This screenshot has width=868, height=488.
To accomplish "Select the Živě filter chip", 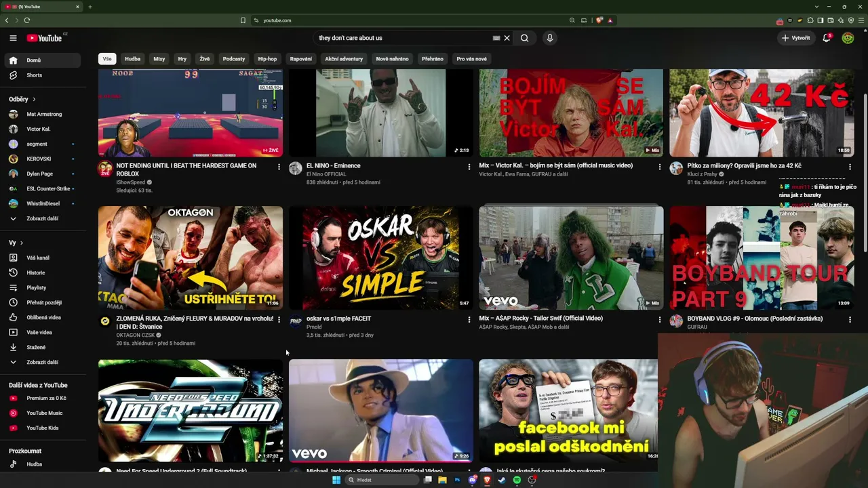I will tap(205, 59).
